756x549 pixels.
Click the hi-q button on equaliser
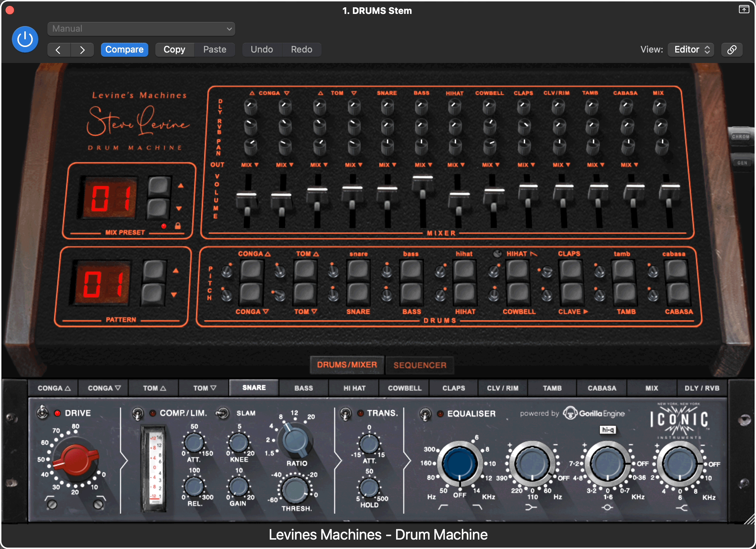pyautogui.click(x=607, y=430)
